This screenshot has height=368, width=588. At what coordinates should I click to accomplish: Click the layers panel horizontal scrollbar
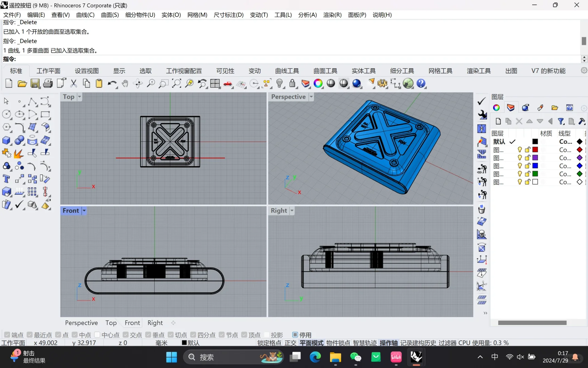tap(532, 323)
